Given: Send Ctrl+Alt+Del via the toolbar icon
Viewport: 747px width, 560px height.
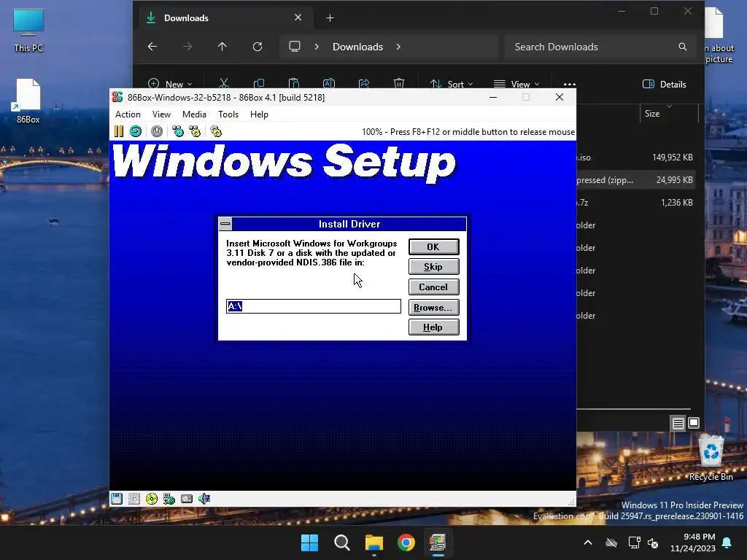Looking at the screenshot, I should click(x=178, y=131).
